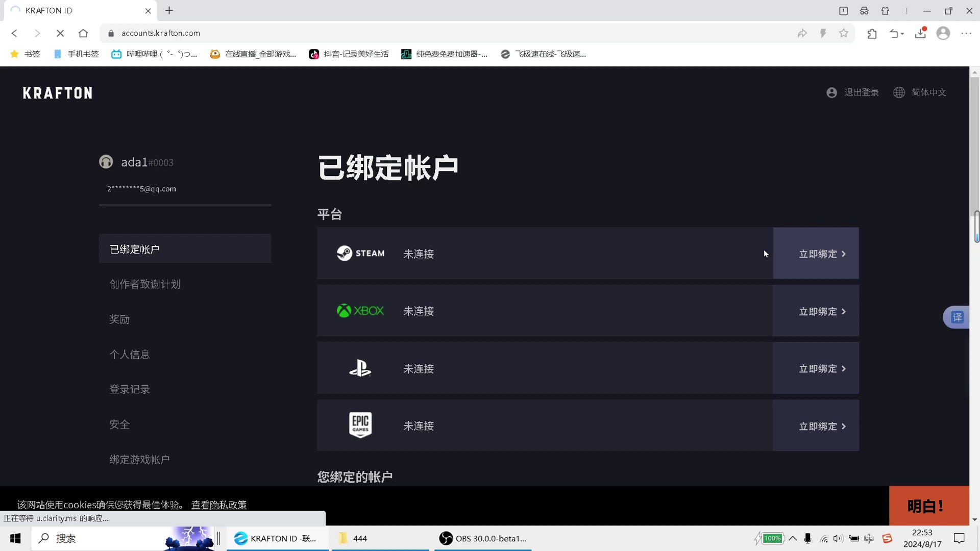Screen dimensions: 980x551
Task: Open a new browser tab
Action: click(169, 10)
